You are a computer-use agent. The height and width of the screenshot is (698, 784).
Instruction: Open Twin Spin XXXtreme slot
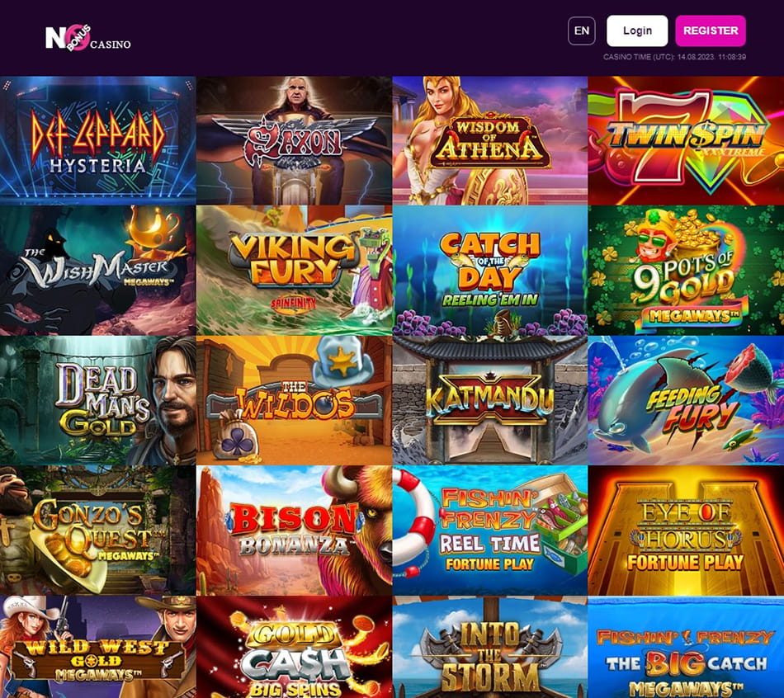point(686,140)
